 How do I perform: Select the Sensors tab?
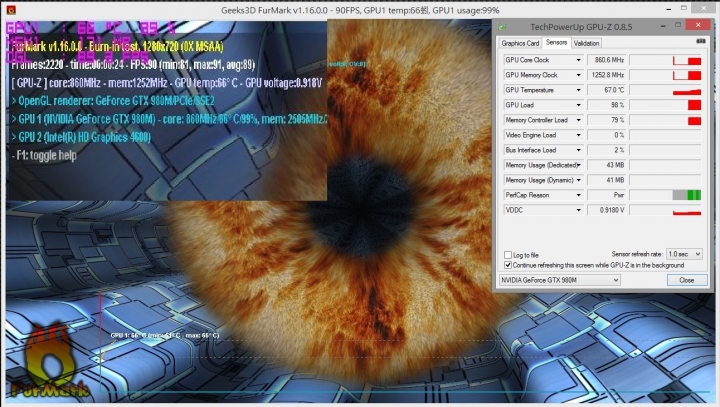[x=556, y=42]
